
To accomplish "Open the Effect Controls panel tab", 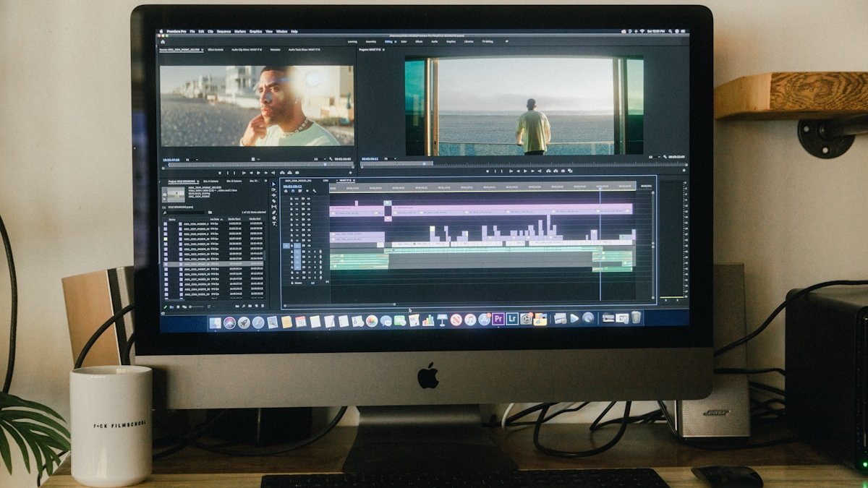I will pyautogui.click(x=216, y=50).
